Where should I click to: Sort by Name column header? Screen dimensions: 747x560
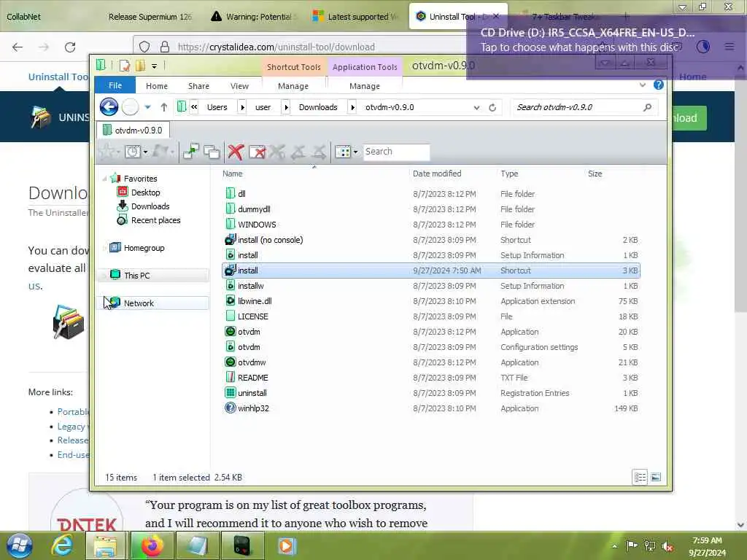233,174
